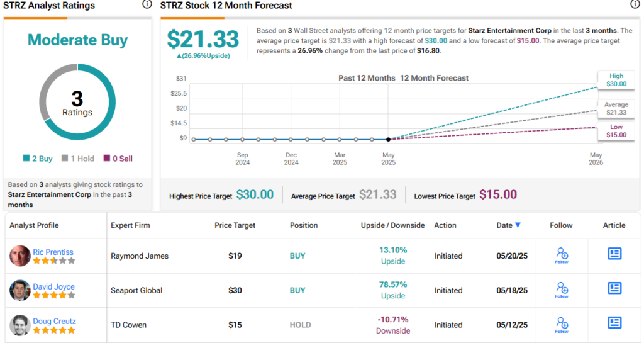Follow analyst Ric Prentiss

pos(562,256)
